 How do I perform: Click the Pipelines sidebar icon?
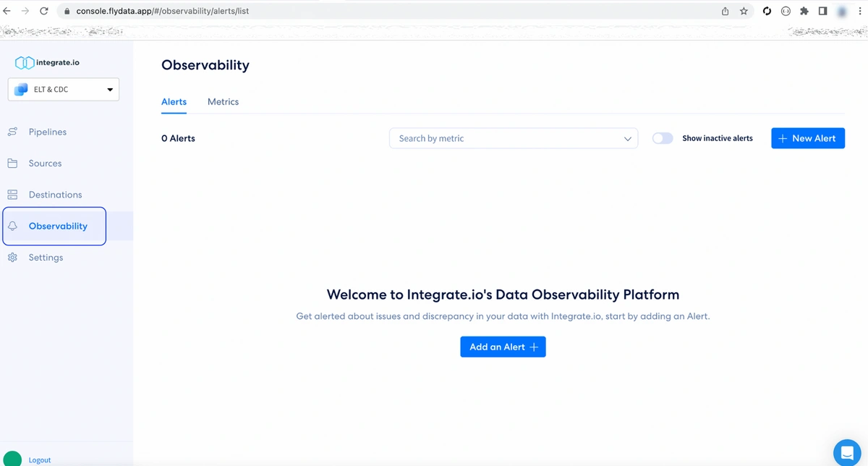[x=12, y=132]
